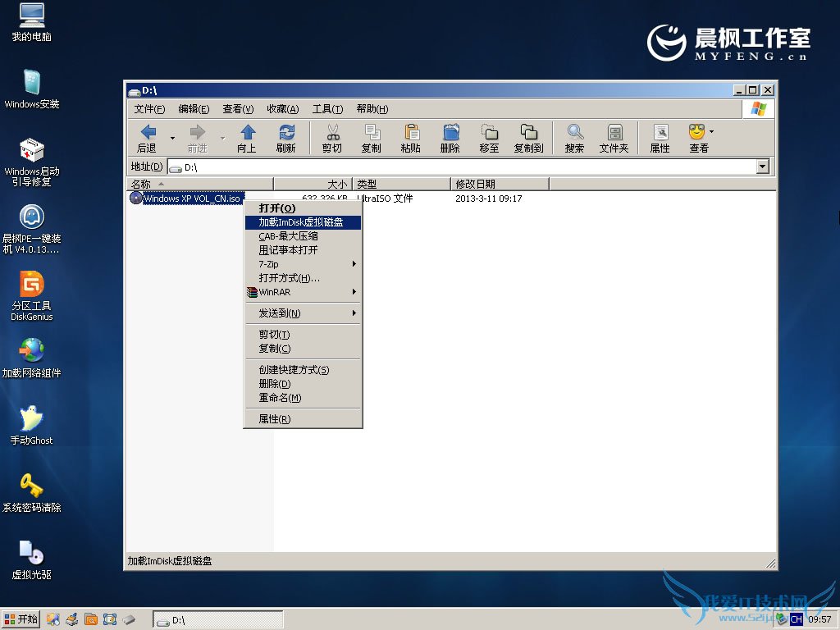Expand the WinRAR submenu
Image resolution: width=840 pixels, height=630 pixels.
(x=304, y=292)
